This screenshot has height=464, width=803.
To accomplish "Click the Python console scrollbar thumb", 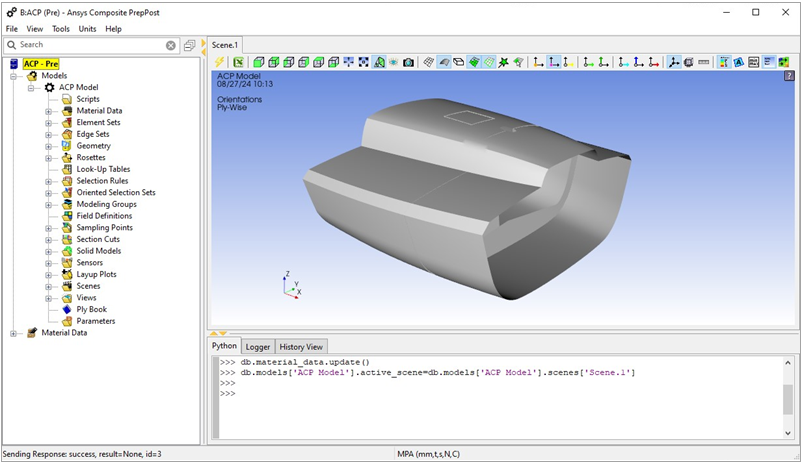I will tap(788, 399).
